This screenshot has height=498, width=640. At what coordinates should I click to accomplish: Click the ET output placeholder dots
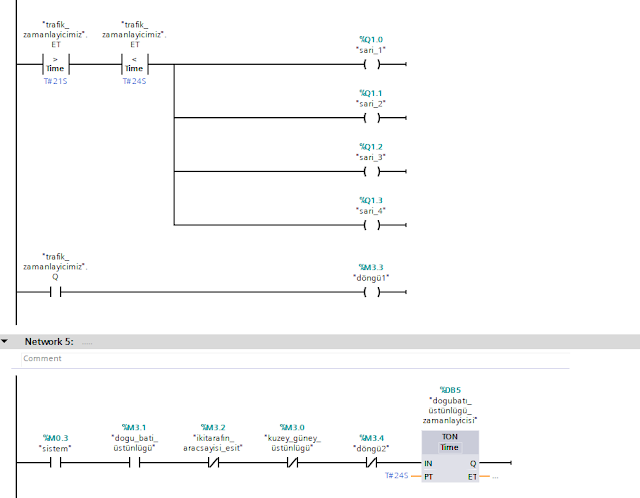[495, 476]
